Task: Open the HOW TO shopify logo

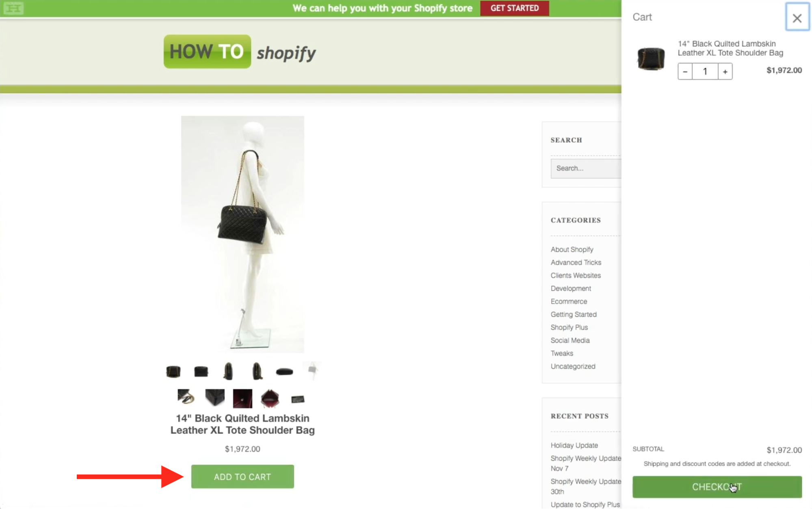Action: click(x=240, y=52)
